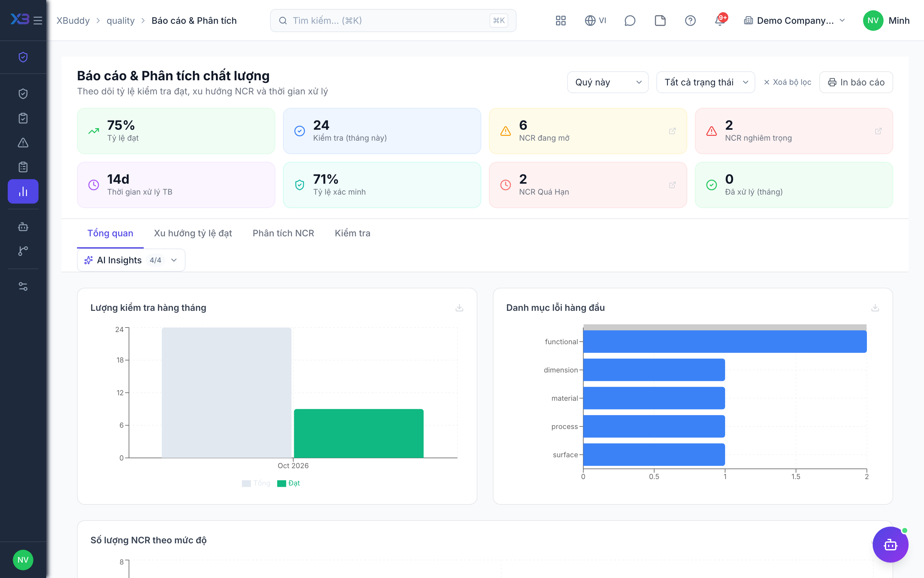Switch to Phân tích NCR tab
The image size is (924, 578).
[283, 233]
